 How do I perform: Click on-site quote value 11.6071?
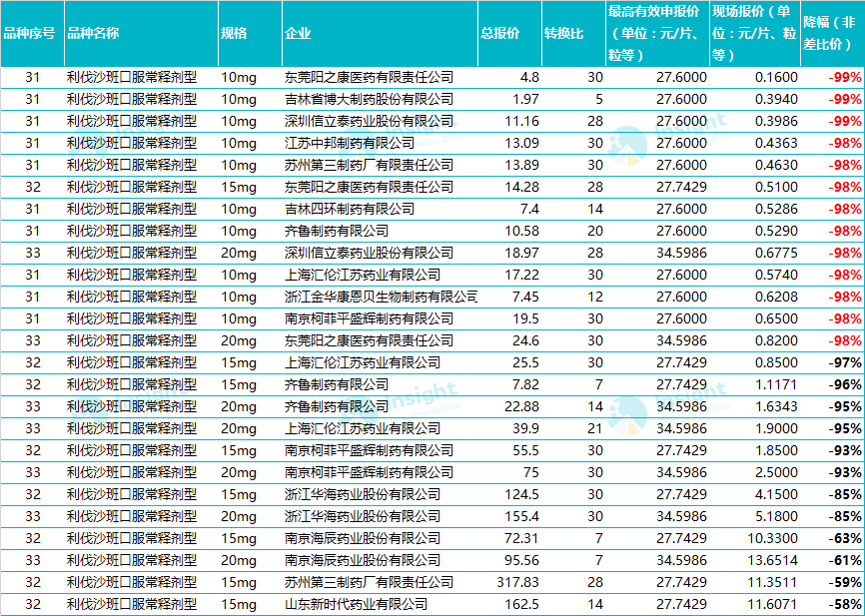pos(773,604)
